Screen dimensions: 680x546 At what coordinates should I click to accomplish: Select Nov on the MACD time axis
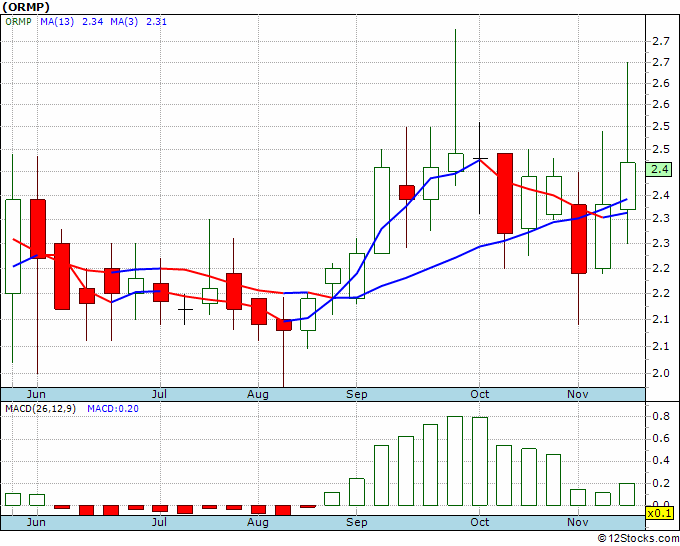578,522
